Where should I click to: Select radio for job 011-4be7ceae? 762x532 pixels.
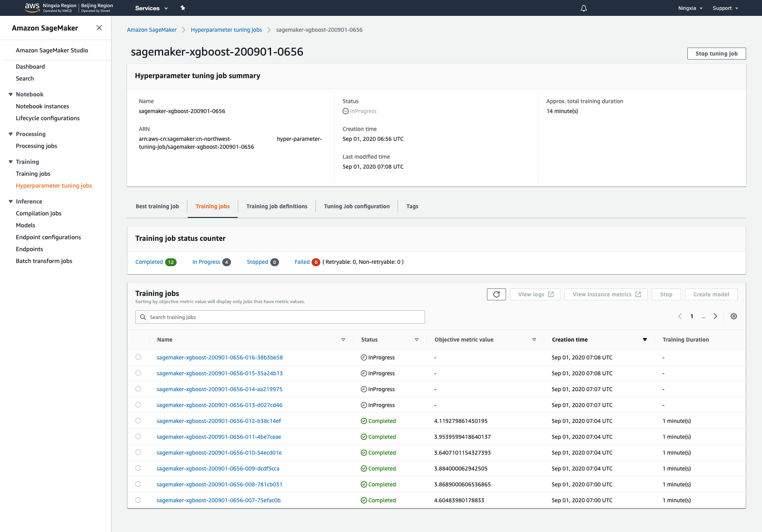pos(138,436)
